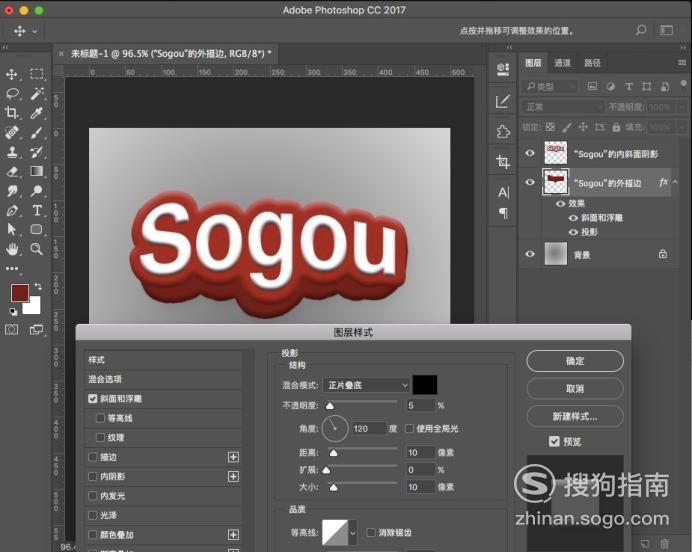Select the Healing Brush tool
692x552 pixels.
pos(12,132)
